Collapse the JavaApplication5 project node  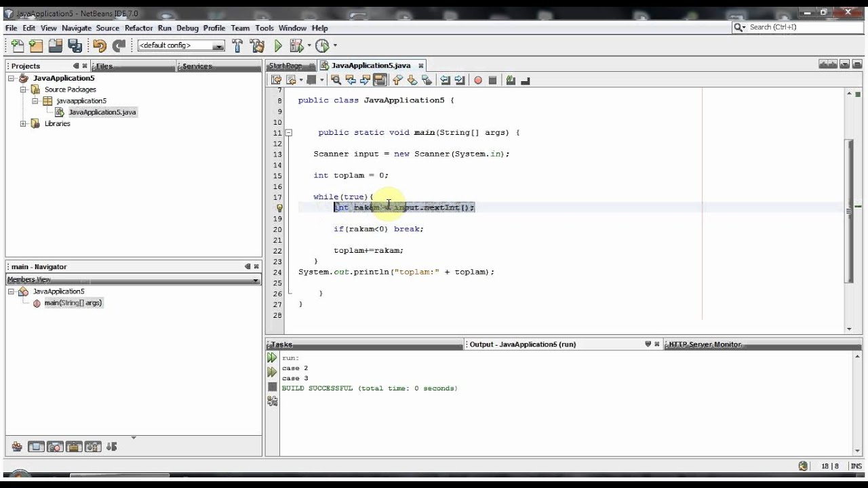[x=12, y=78]
